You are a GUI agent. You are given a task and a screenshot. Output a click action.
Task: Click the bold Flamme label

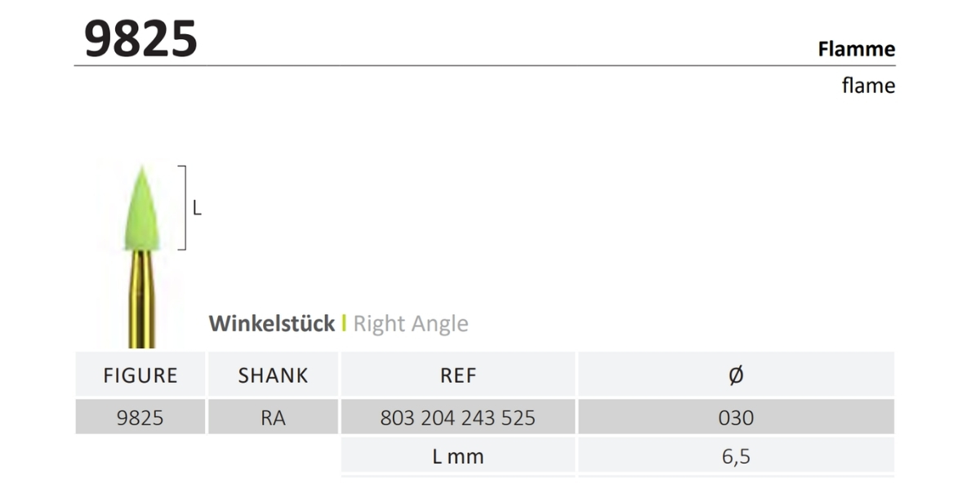(856, 49)
